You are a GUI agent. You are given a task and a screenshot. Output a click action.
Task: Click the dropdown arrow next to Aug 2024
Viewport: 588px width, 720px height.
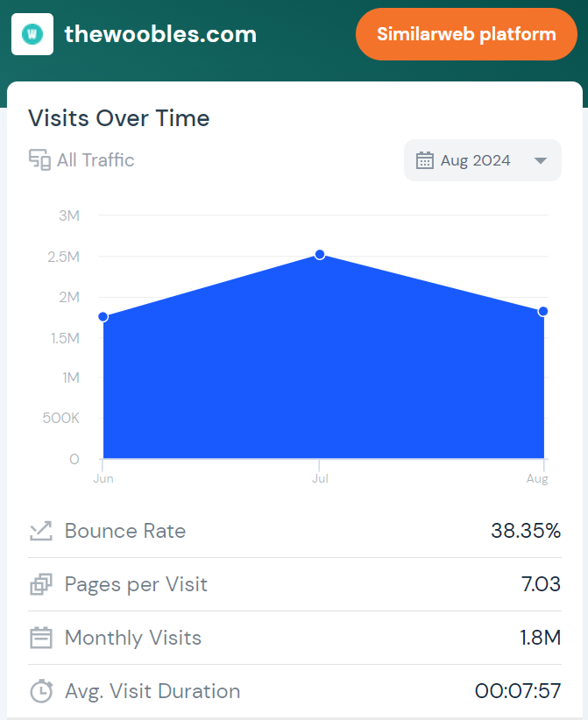coord(541,160)
